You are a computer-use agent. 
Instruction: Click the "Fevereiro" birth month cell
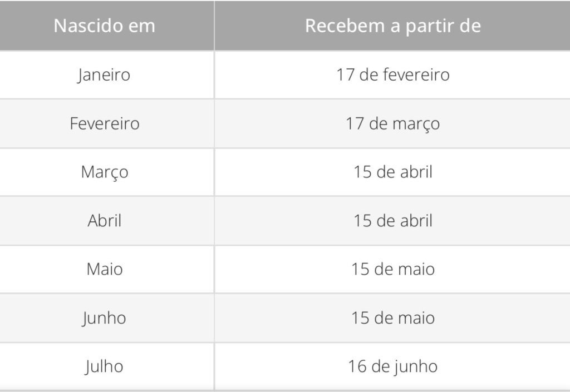(x=105, y=123)
